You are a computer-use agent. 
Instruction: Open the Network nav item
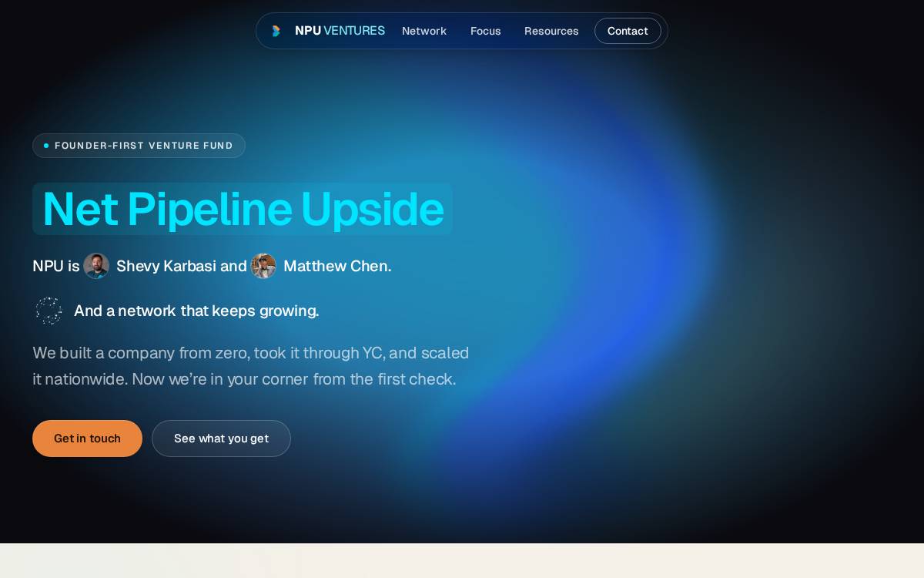pos(424,31)
